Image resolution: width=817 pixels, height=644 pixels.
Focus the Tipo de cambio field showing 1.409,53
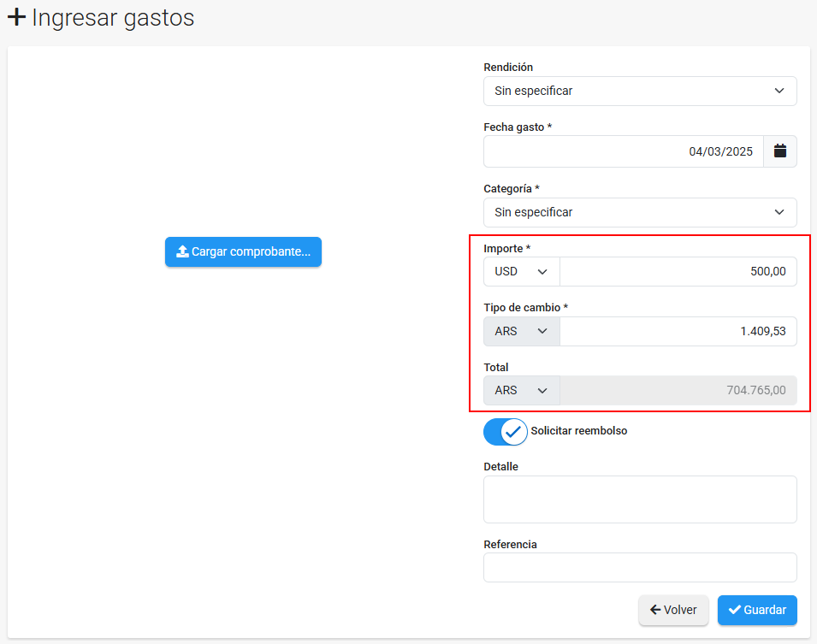pyautogui.click(x=678, y=331)
